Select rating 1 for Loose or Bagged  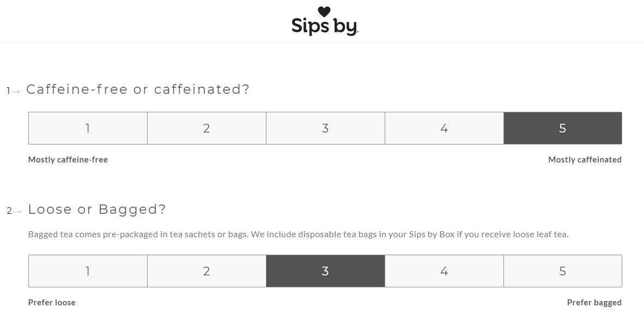click(x=88, y=271)
